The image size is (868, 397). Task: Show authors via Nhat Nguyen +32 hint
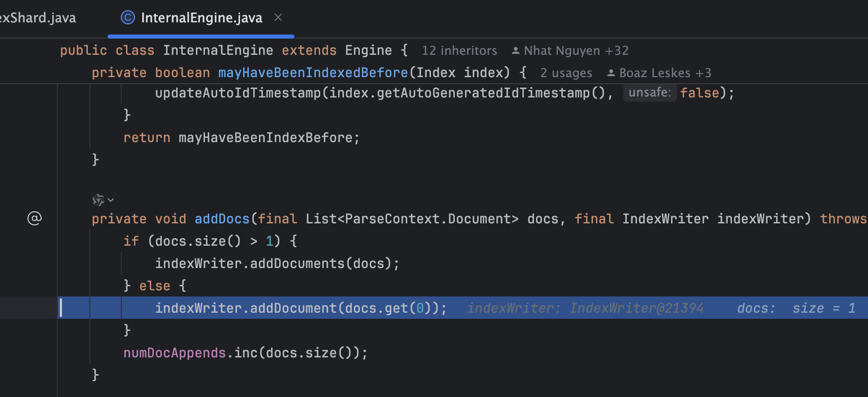[570, 51]
